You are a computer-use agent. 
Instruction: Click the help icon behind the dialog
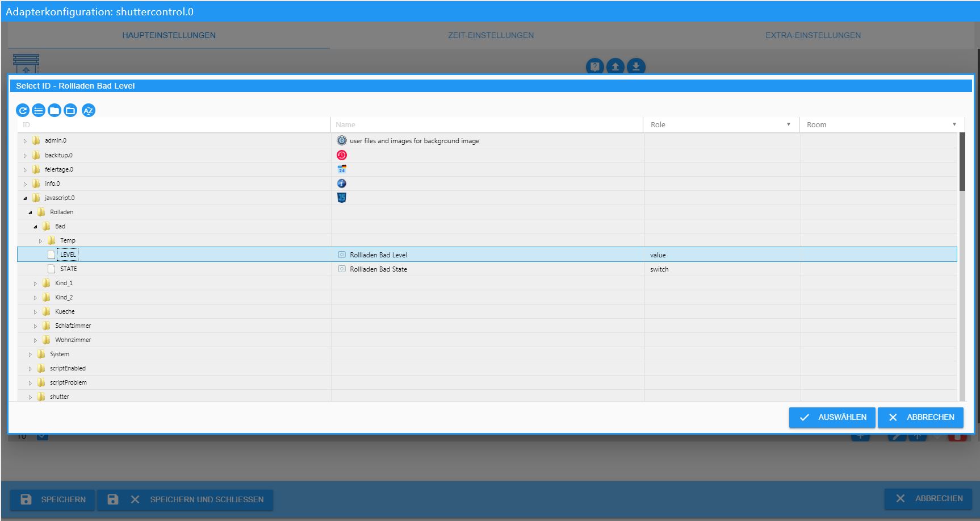[x=594, y=66]
